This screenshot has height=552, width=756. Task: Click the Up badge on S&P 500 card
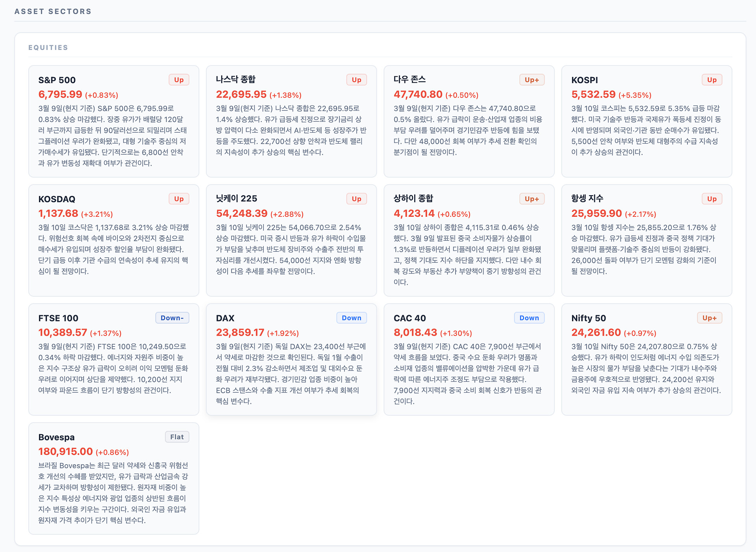179,80
